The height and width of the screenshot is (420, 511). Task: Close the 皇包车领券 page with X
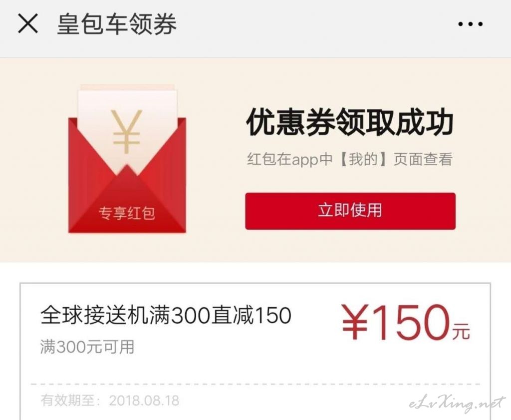[28, 23]
